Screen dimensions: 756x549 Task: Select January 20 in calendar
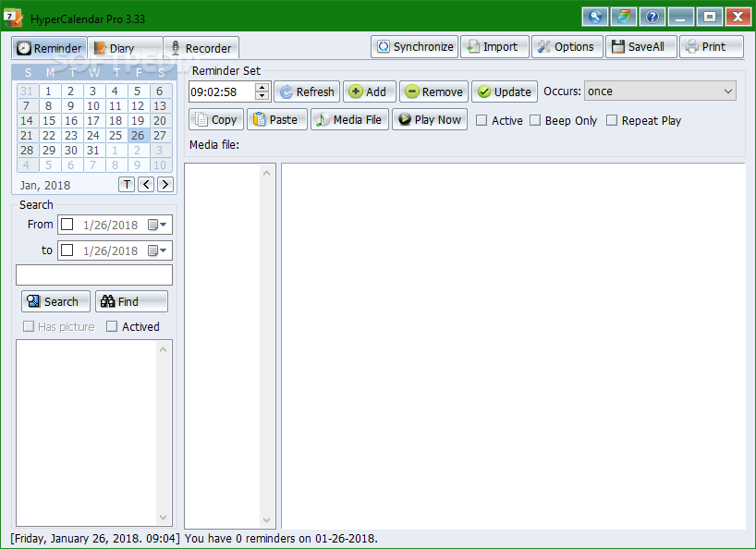pos(160,120)
